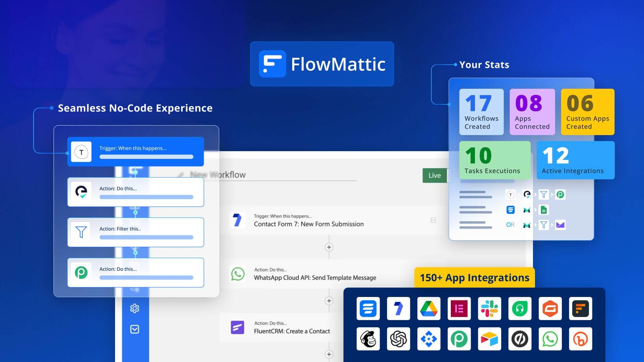
Task: Click the FlowMattic logo icon
Action: point(272,64)
